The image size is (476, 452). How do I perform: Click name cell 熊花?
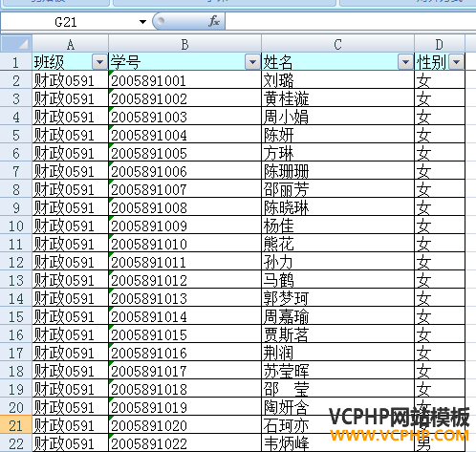coord(337,244)
